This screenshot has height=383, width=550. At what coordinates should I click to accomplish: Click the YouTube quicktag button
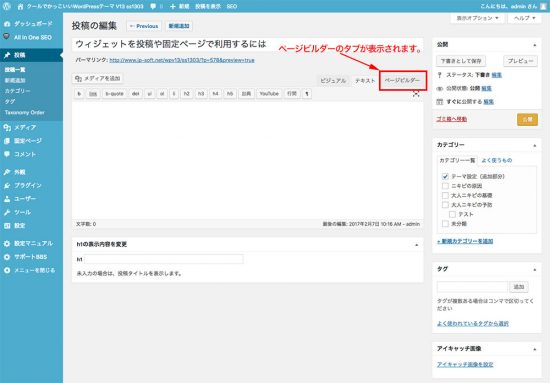(269, 94)
